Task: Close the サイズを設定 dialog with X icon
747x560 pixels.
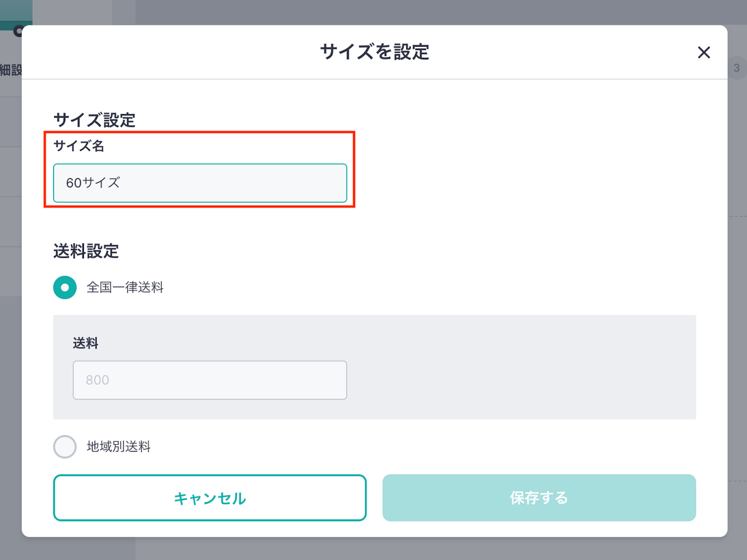Action: tap(704, 52)
